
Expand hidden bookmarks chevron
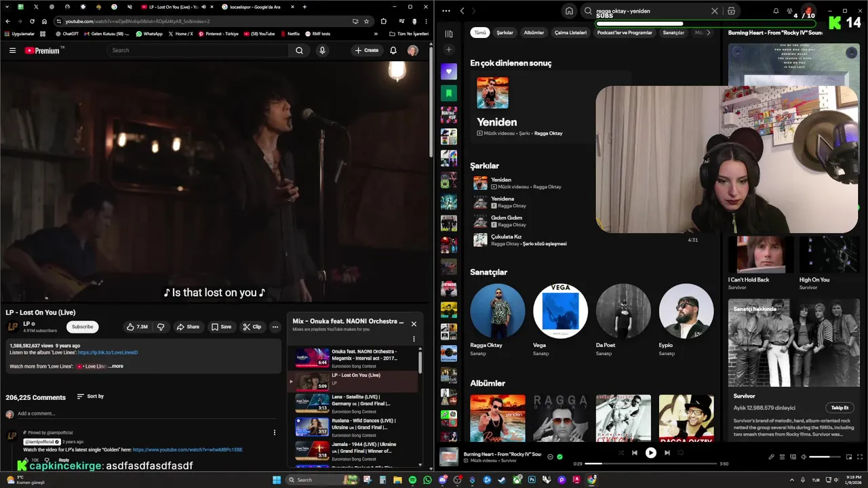pyautogui.click(x=376, y=34)
